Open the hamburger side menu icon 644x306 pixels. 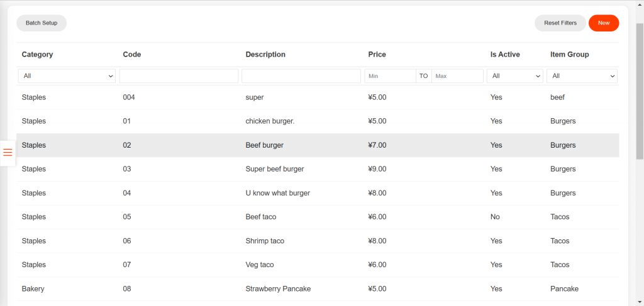(8, 153)
